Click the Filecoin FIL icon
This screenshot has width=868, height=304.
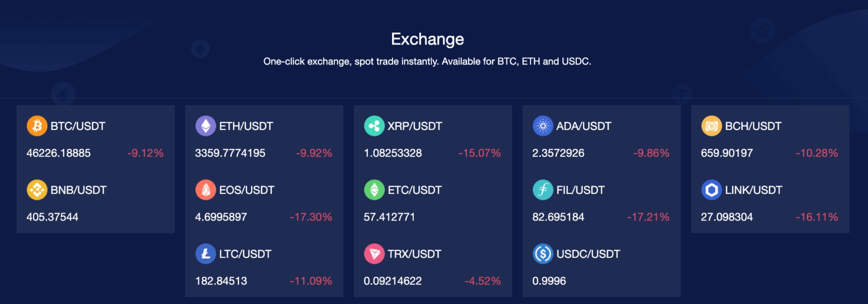(543, 190)
